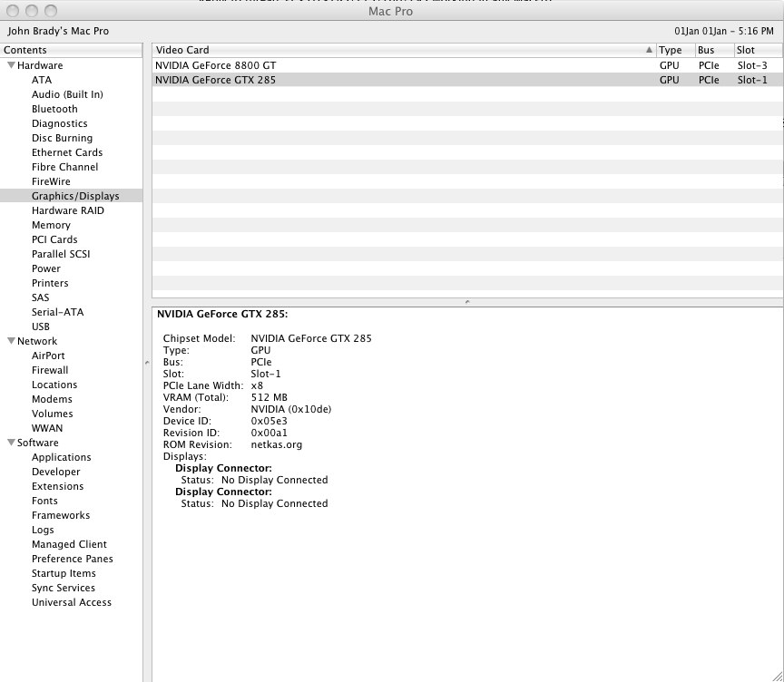Viewport: 784px width, 682px height.
Task: Click the VRAM value 512 MB
Action: [269, 397]
